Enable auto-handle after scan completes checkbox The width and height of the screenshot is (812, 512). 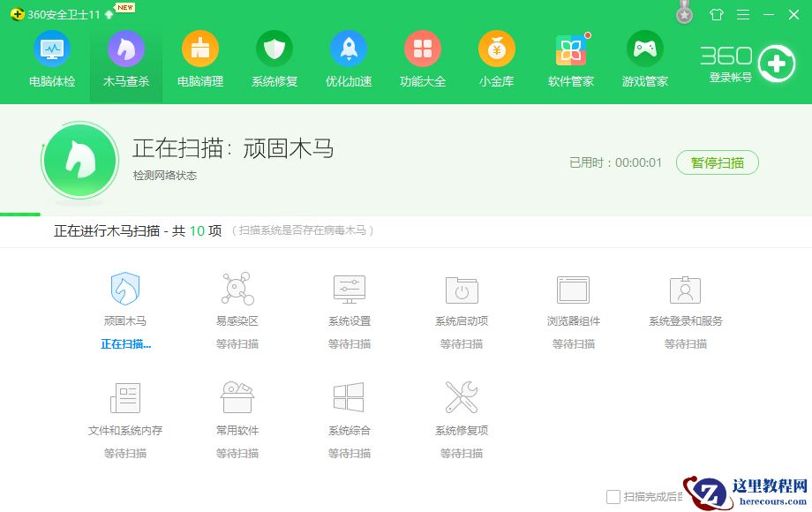coord(612,496)
